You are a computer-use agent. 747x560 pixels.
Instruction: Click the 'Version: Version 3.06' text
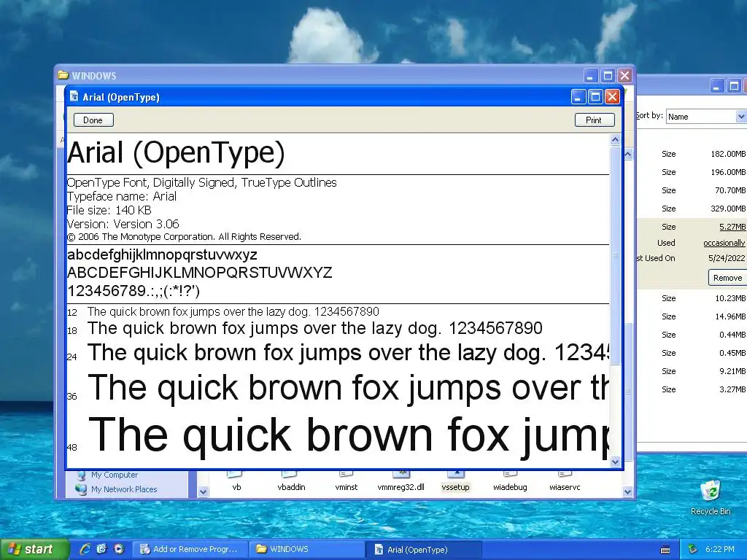(123, 224)
